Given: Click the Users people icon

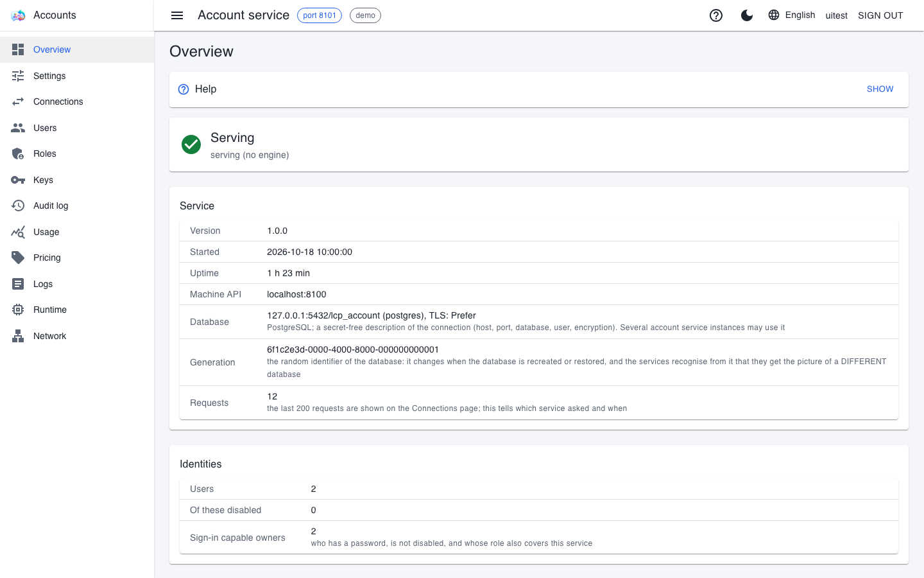Looking at the screenshot, I should 18,128.
